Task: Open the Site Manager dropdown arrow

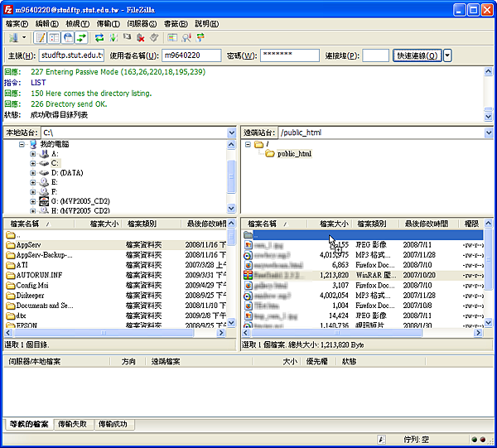Action: point(24,38)
